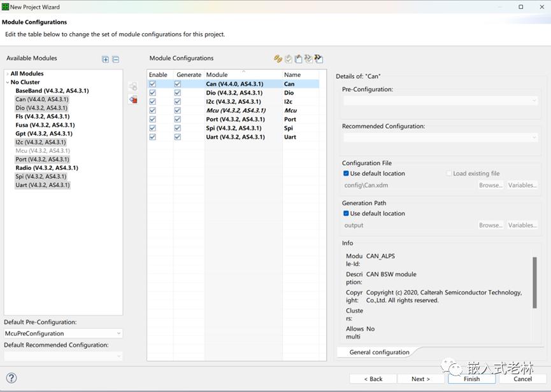Click the grayed add-module arrow icon between the panels
Viewport: 551px width, 392px height.
click(x=133, y=87)
